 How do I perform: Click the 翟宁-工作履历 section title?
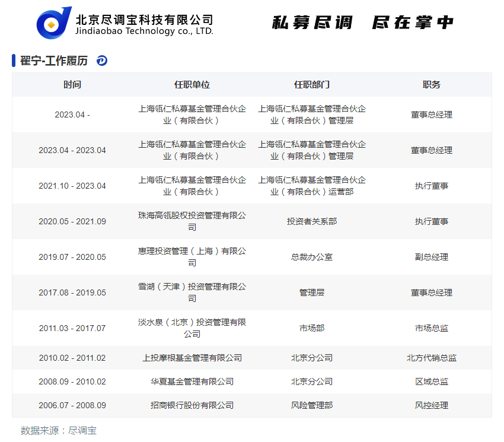(x=54, y=61)
